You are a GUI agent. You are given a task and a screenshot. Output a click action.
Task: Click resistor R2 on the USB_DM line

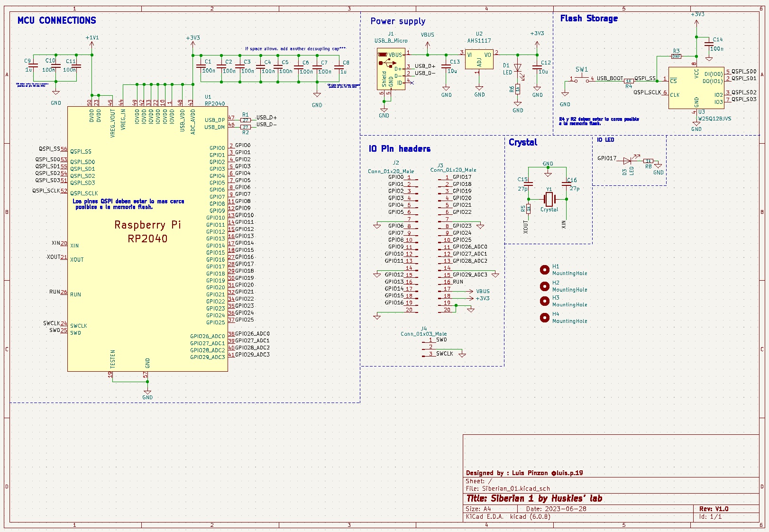point(246,127)
